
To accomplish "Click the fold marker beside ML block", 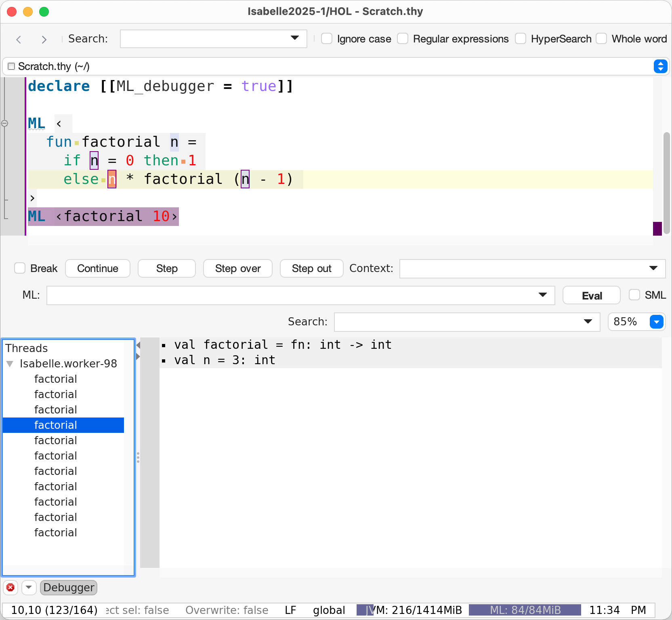I will 5,123.
